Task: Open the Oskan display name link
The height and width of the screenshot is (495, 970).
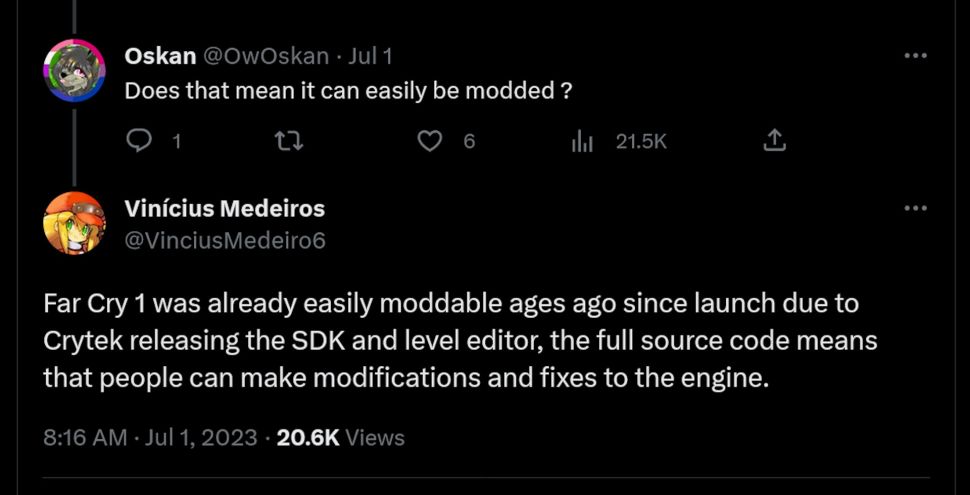Action: coord(160,57)
